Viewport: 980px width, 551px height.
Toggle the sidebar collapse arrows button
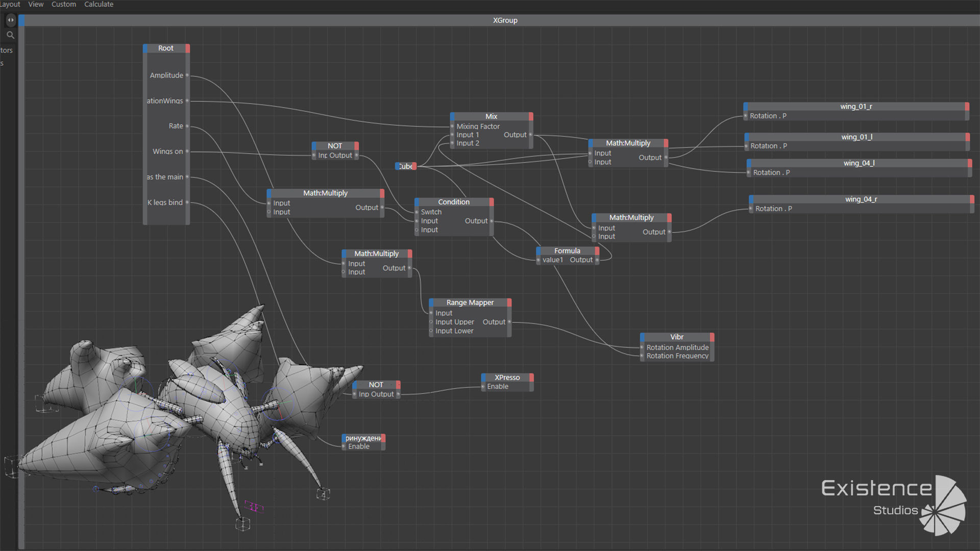click(11, 20)
